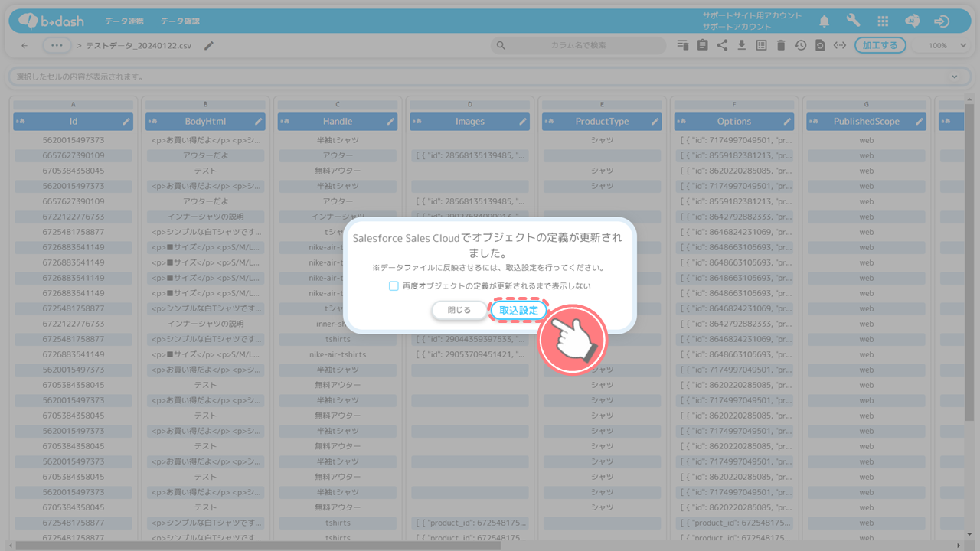Open the wrench settings icon

854,21
